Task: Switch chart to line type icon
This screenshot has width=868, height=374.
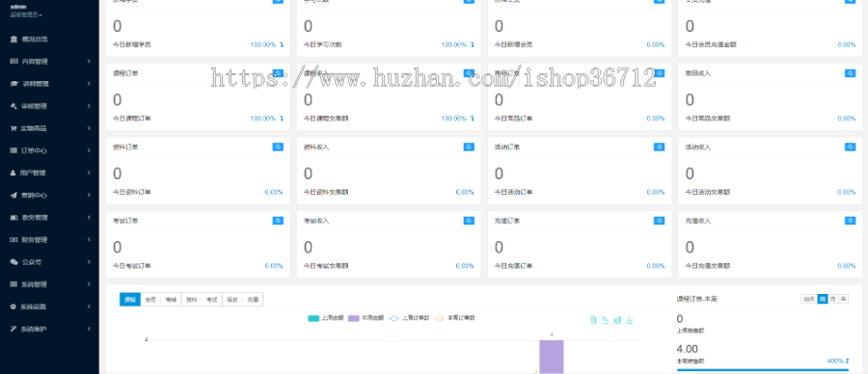Action: tap(605, 320)
